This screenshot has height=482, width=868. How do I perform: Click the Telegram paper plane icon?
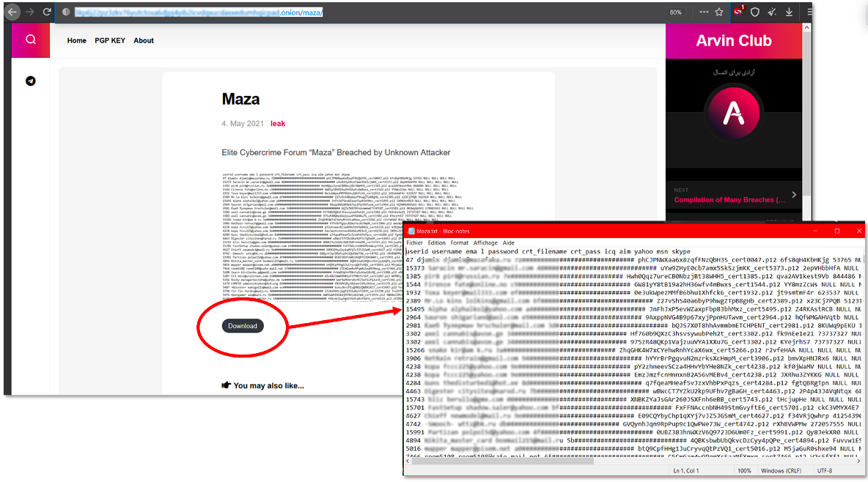click(30, 81)
